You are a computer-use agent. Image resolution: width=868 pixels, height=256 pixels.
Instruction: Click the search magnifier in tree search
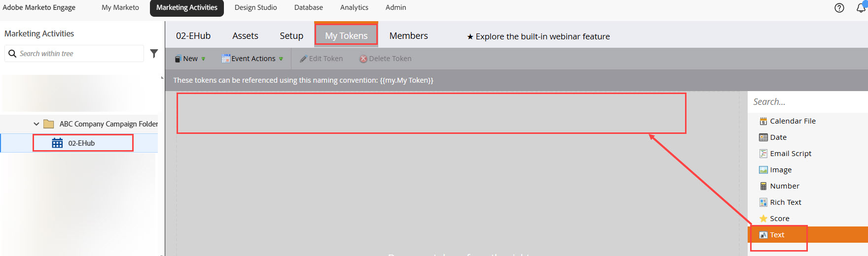[x=12, y=53]
